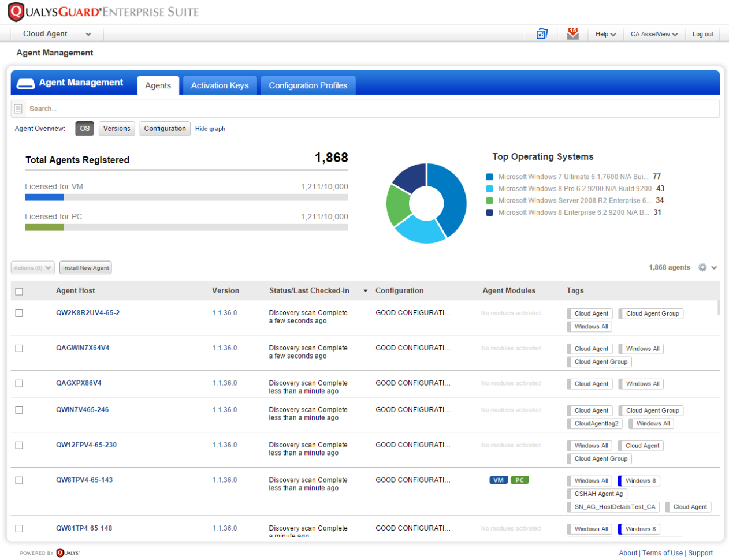
Task: Open table display settings via gear icon
Action: pyautogui.click(x=702, y=267)
